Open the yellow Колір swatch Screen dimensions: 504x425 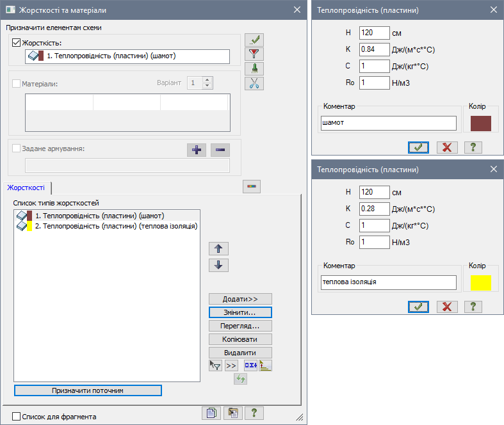pos(480,282)
